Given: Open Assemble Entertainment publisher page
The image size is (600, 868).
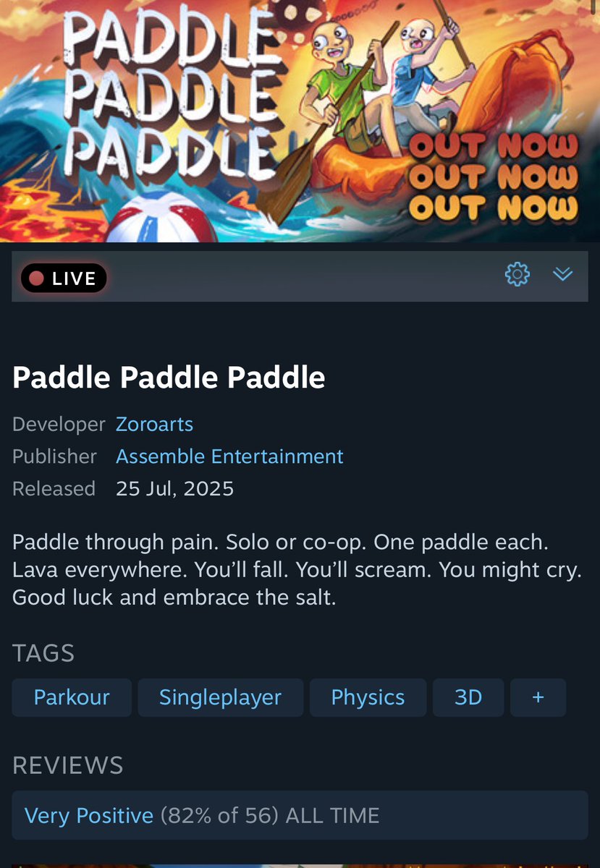Looking at the screenshot, I should tap(229, 456).
